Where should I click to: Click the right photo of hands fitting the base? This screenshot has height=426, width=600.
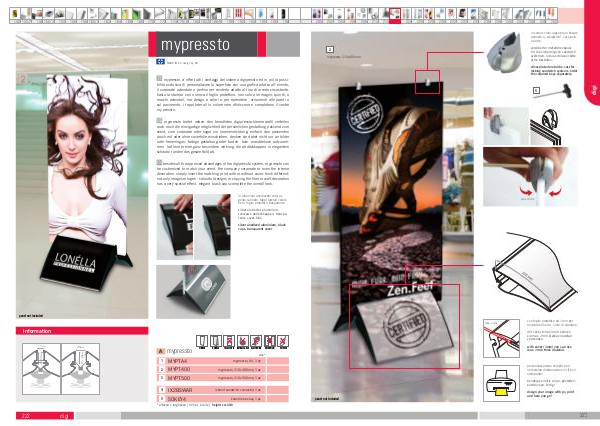tap(212, 227)
